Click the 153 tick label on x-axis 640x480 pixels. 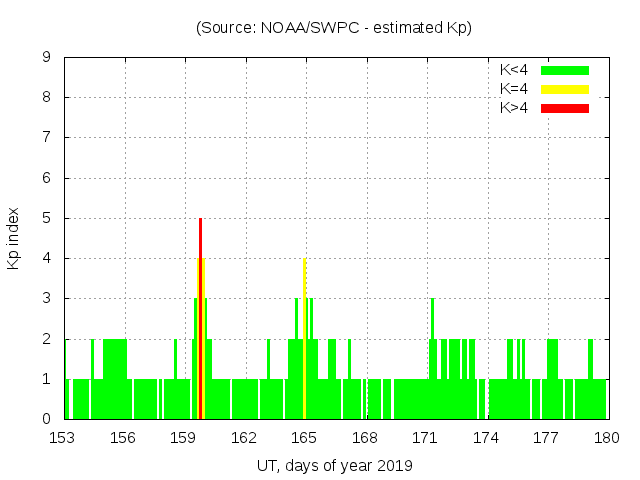[64, 438]
